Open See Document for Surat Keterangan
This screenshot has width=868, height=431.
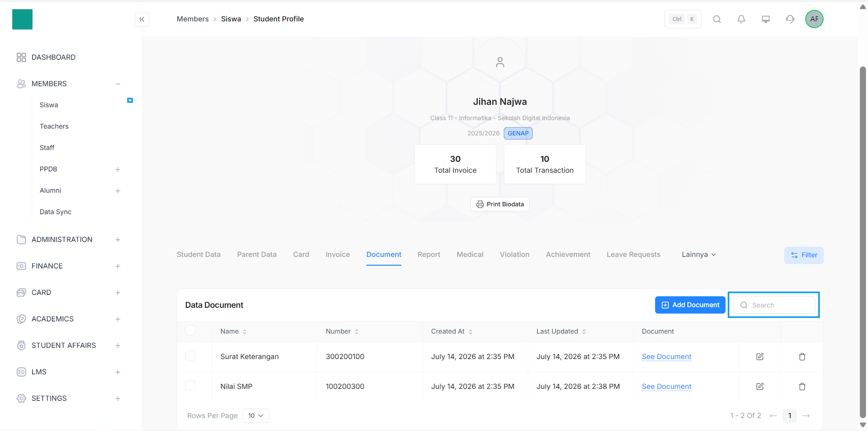point(666,357)
